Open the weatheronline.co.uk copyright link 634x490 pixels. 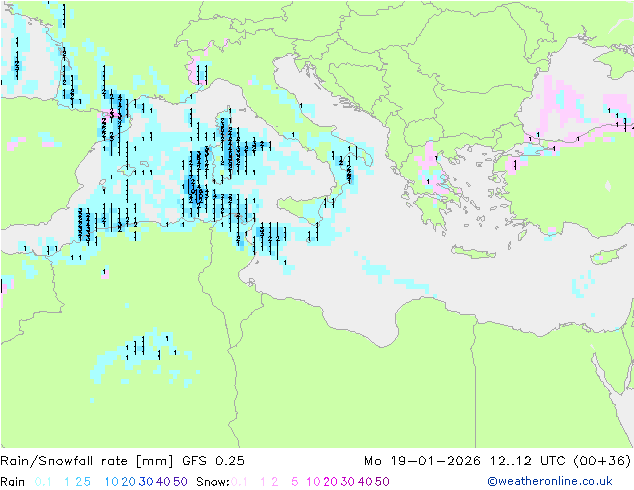point(550,481)
